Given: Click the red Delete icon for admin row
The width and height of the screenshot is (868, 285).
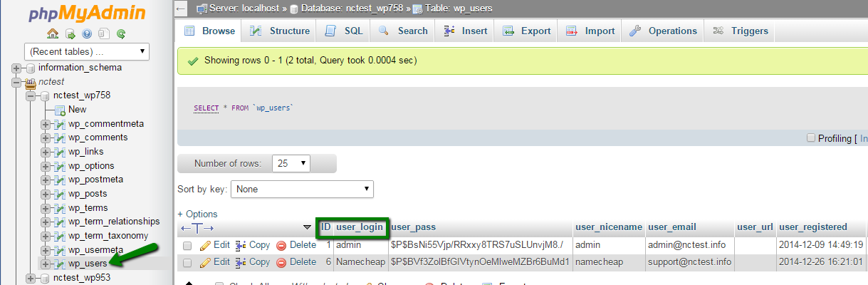Looking at the screenshot, I should tap(281, 244).
